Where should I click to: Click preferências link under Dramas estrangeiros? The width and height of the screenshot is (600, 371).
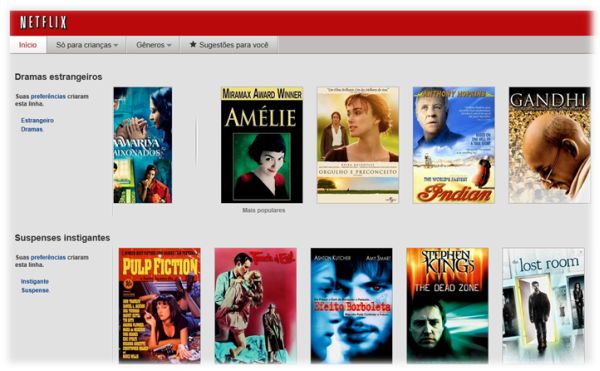(48, 96)
